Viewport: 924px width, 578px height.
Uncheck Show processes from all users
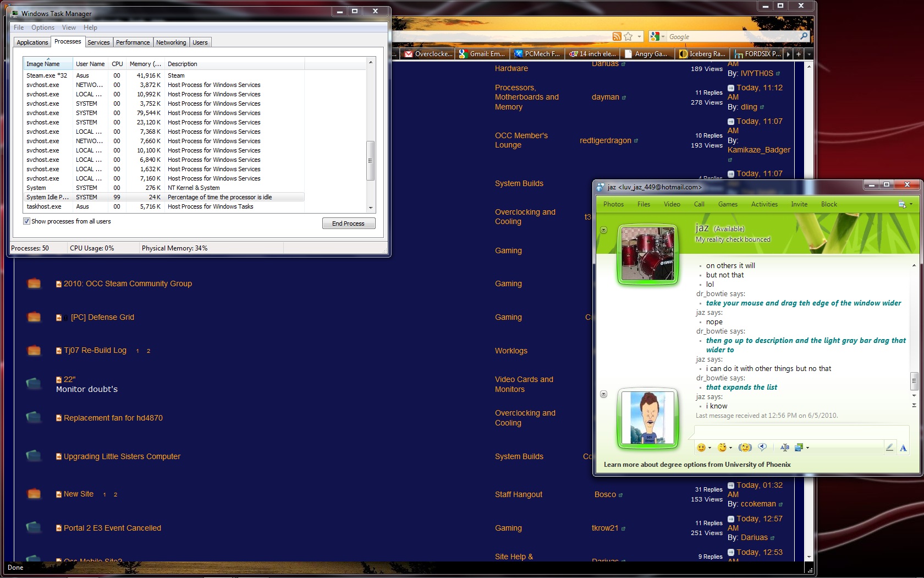pyautogui.click(x=26, y=221)
